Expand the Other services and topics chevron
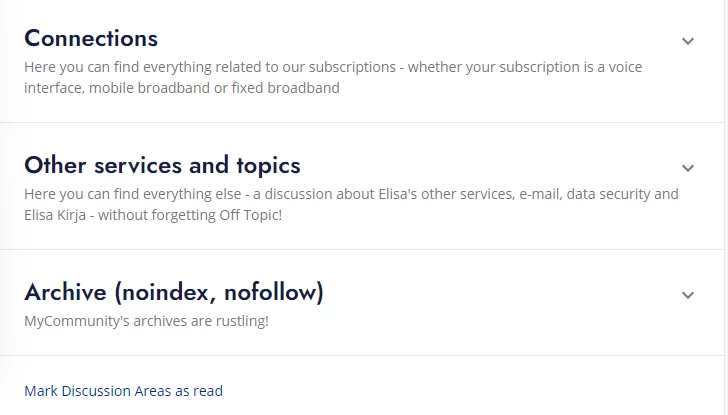This screenshot has width=728, height=415. coord(688,168)
